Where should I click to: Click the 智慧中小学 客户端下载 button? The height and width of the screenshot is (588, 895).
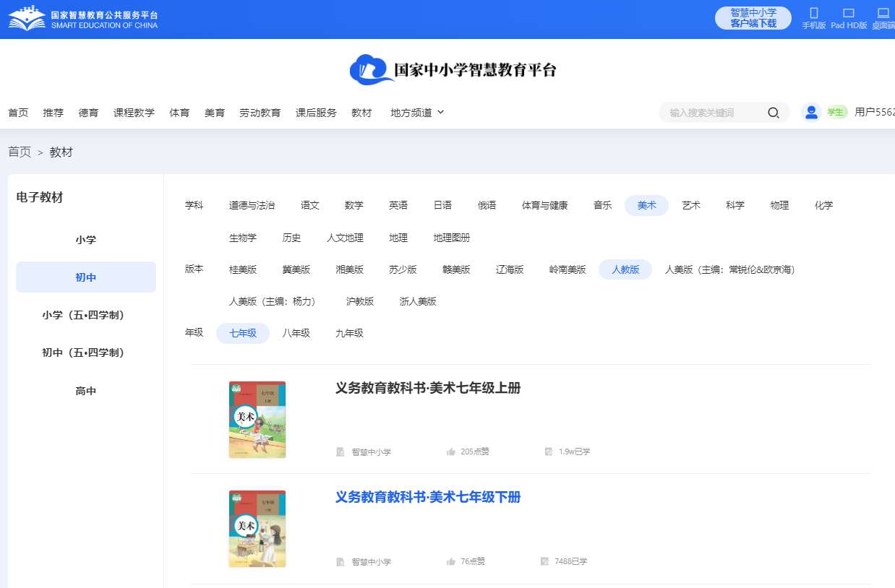(x=753, y=18)
